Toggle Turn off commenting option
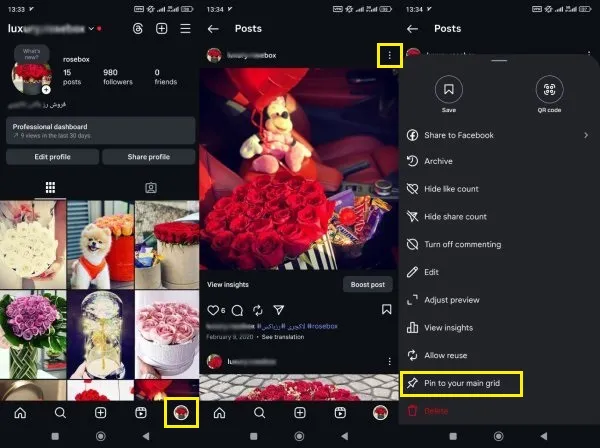The height and width of the screenshot is (448, 600). 499,244
